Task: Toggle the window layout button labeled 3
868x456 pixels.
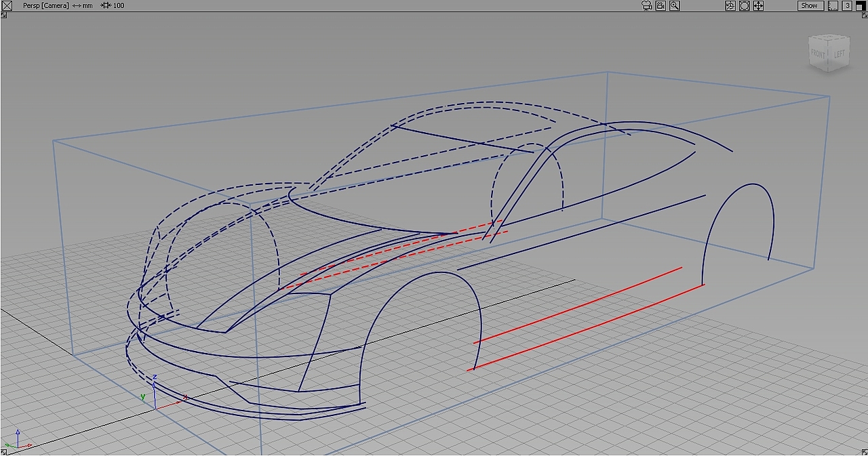Action: tap(846, 5)
